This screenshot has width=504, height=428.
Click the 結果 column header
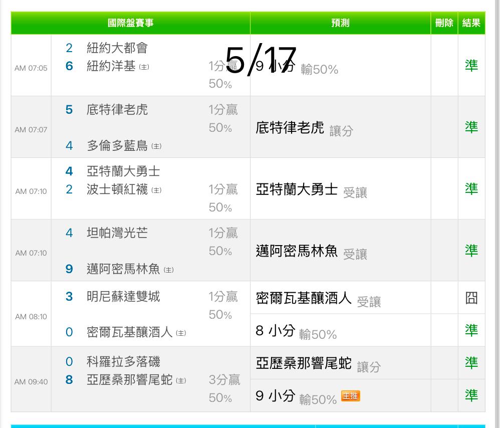click(x=471, y=23)
